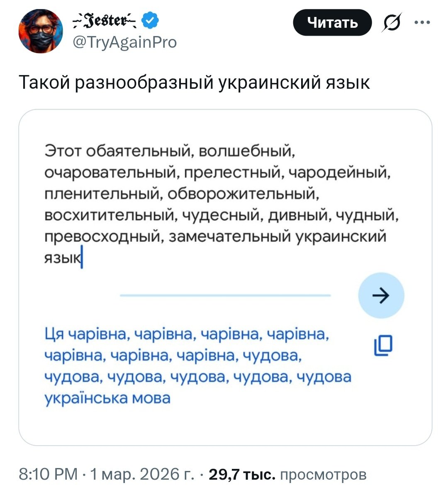Screen dimensions: 448x495
Task: Select the masked face profile picture
Action: [40, 32]
